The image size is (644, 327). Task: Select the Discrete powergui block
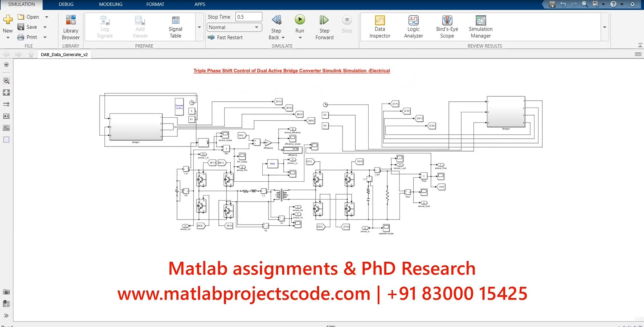pyautogui.click(x=179, y=107)
